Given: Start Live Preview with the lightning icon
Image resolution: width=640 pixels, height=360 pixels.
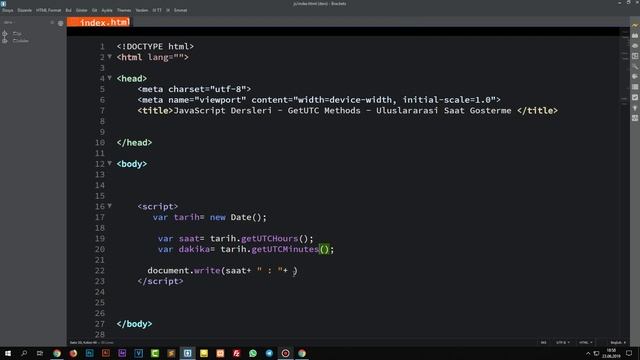Looking at the screenshot, I should pyautogui.click(x=635, y=25).
